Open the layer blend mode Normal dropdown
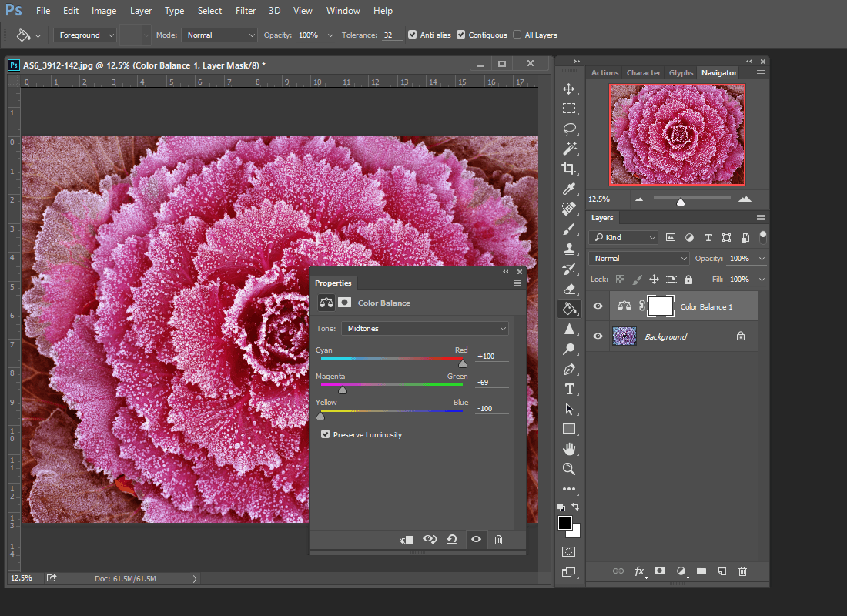This screenshot has height=616, width=847. (639, 259)
